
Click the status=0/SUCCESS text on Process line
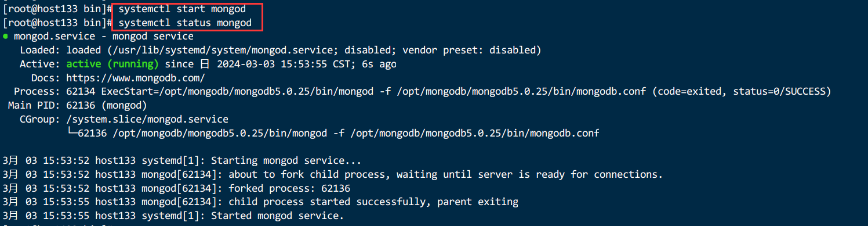(x=782, y=92)
